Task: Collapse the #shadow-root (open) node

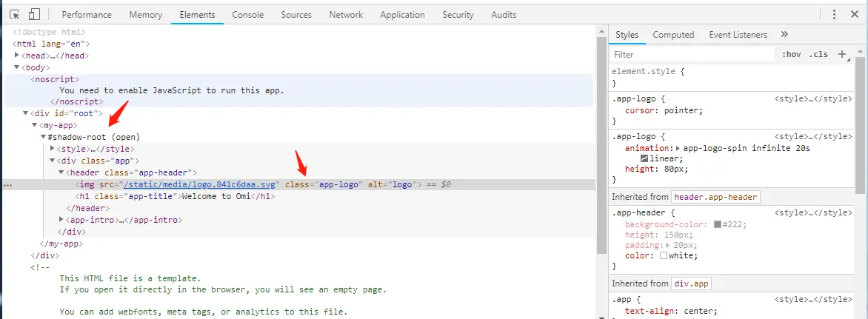Action: click(x=43, y=137)
